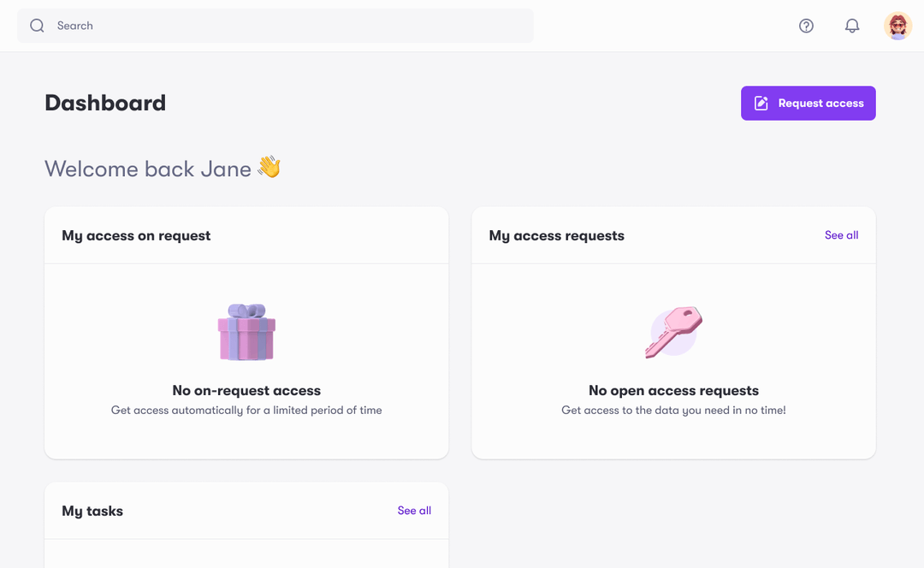Click the My tasks panel header
The width and height of the screenshot is (924, 568).
[x=92, y=511]
